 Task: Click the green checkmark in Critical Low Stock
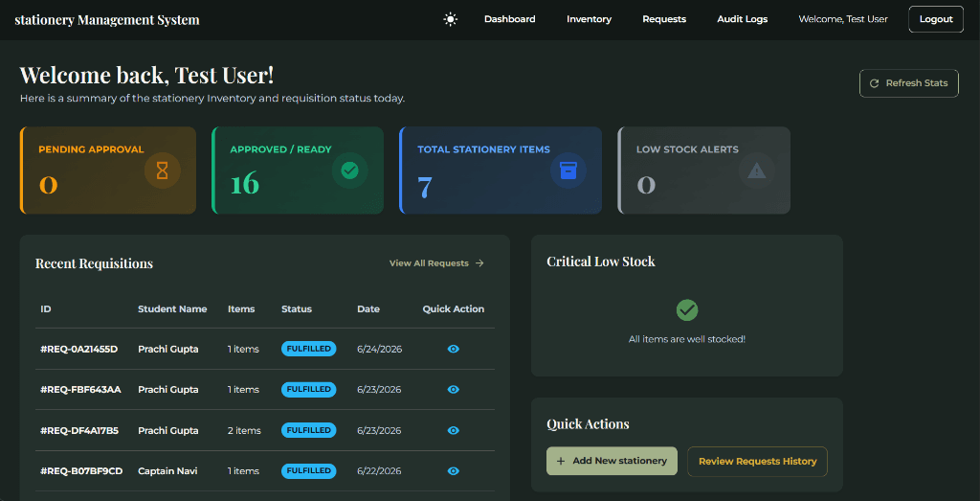(687, 310)
